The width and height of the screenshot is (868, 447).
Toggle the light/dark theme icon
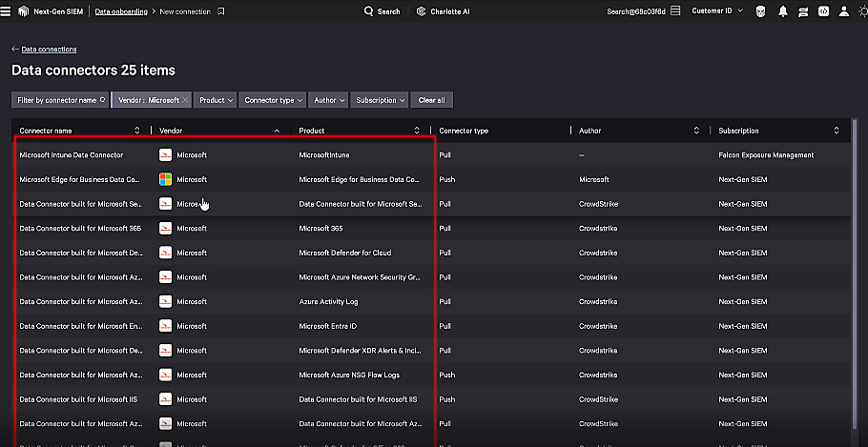point(862,11)
